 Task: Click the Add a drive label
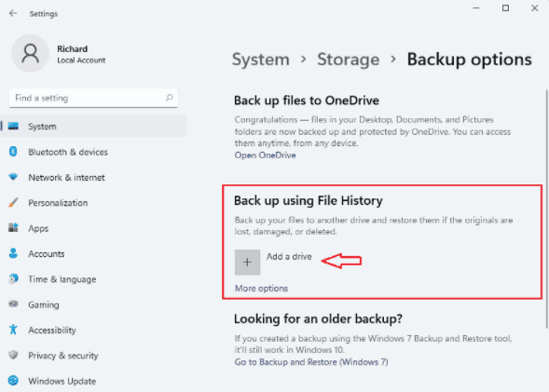[289, 256]
